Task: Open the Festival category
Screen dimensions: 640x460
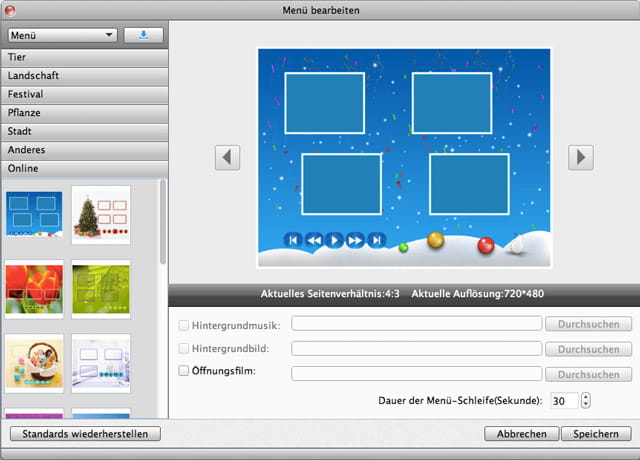Action: [84, 94]
